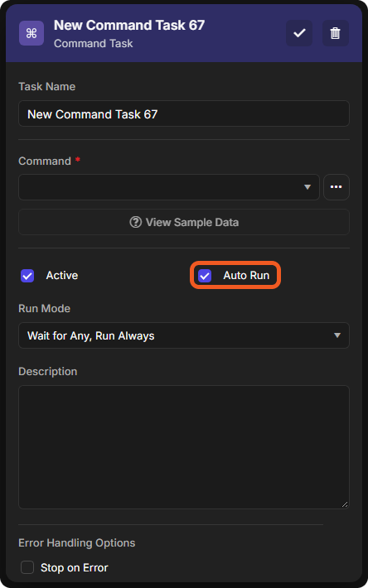The height and width of the screenshot is (588, 368).
Task: Click the 'New Command Task 67' header title
Action: [129, 25]
